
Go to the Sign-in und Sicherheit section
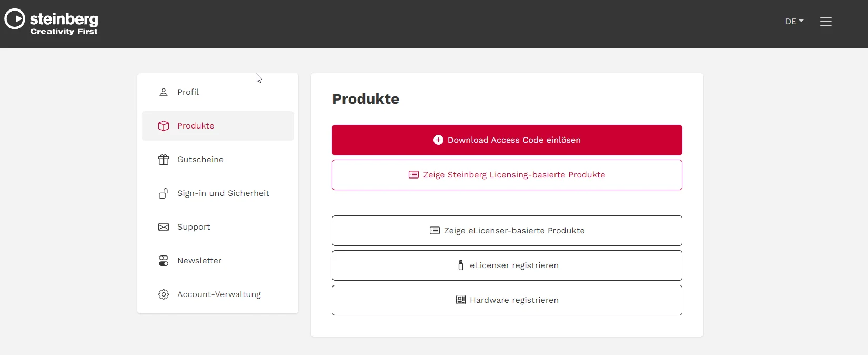pyautogui.click(x=218, y=193)
